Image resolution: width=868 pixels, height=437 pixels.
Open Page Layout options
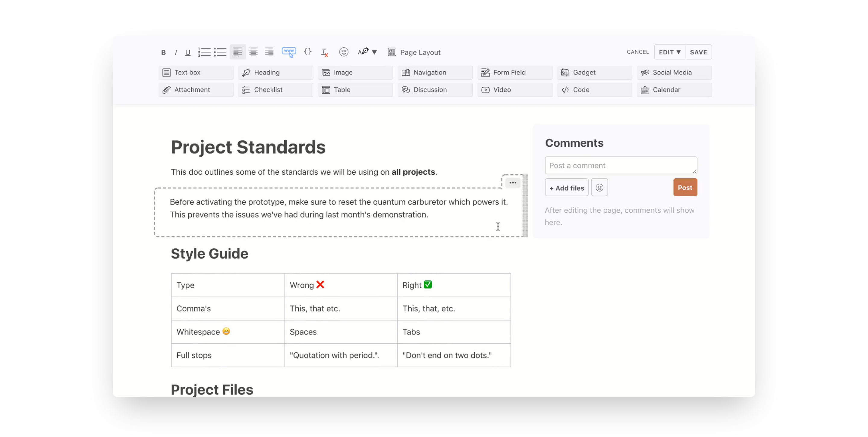click(414, 52)
